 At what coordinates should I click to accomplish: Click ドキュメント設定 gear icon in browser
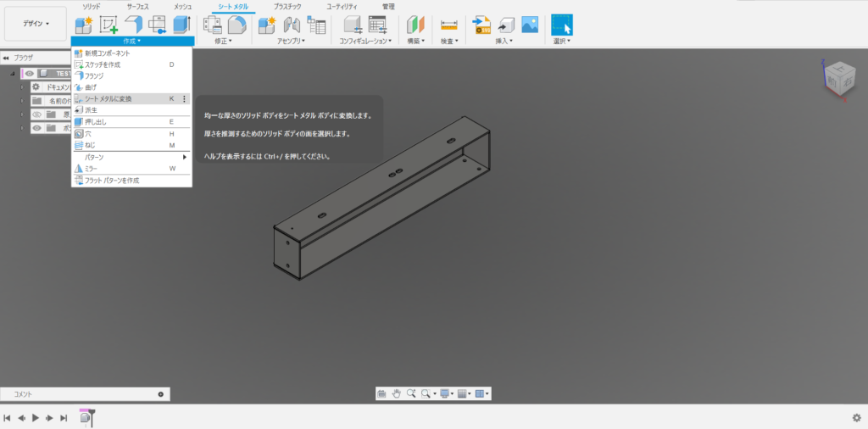(x=36, y=87)
